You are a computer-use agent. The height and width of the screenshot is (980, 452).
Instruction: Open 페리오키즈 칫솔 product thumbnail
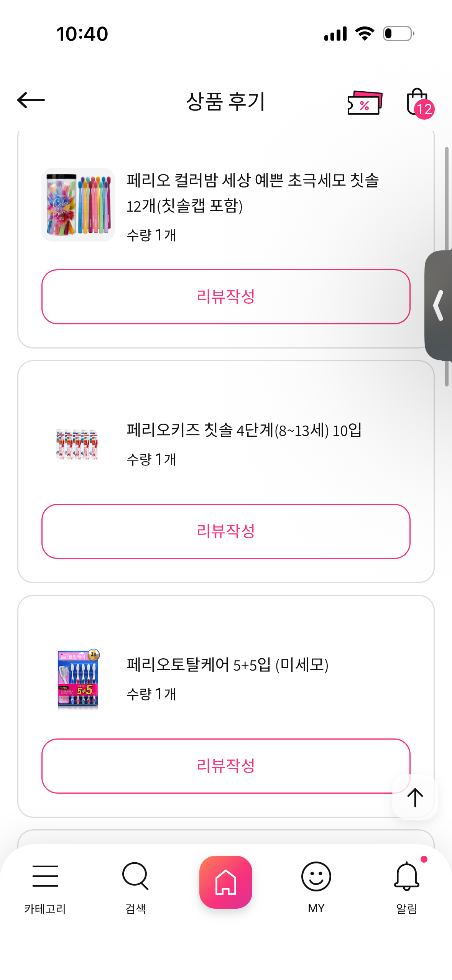[78, 444]
